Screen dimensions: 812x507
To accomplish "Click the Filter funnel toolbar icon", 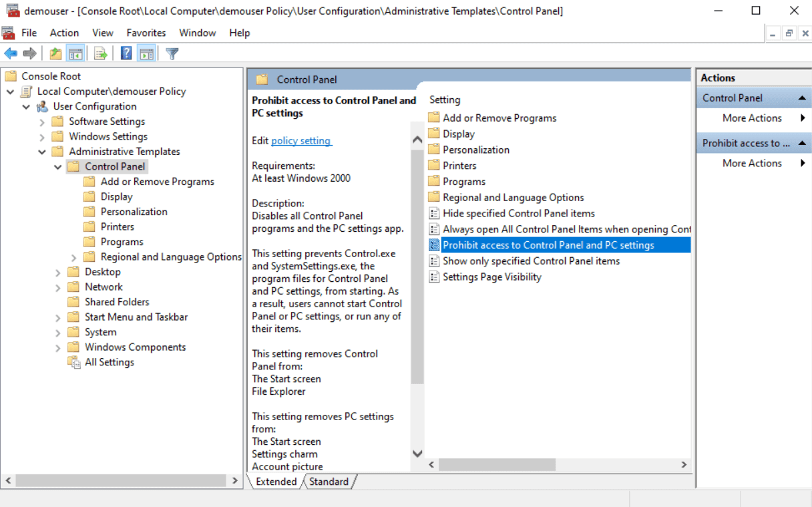I will (x=172, y=54).
